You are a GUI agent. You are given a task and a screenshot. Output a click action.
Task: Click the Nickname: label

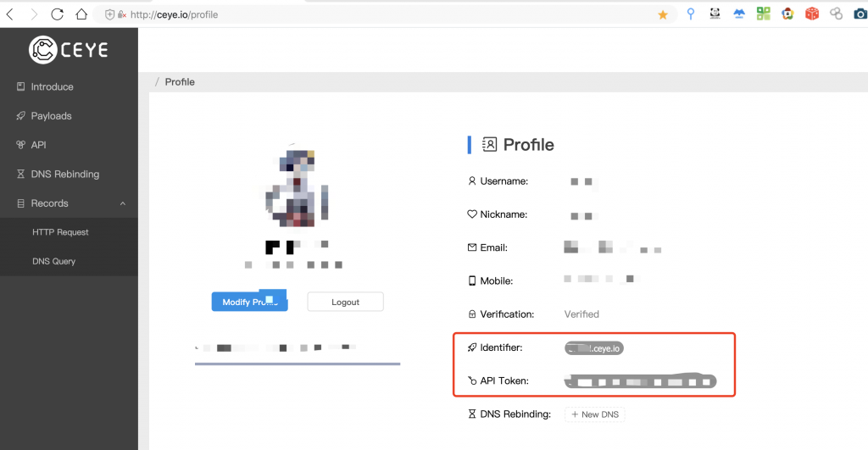point(504,214)
